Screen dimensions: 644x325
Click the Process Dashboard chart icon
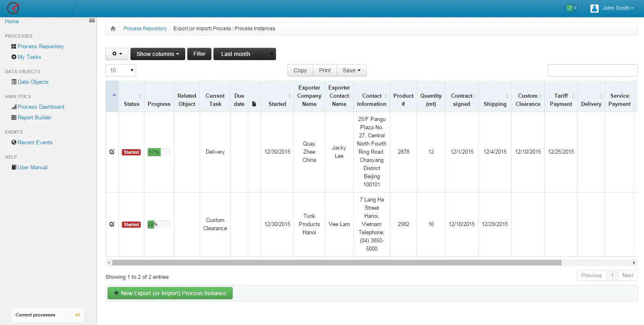coord(14,107)
